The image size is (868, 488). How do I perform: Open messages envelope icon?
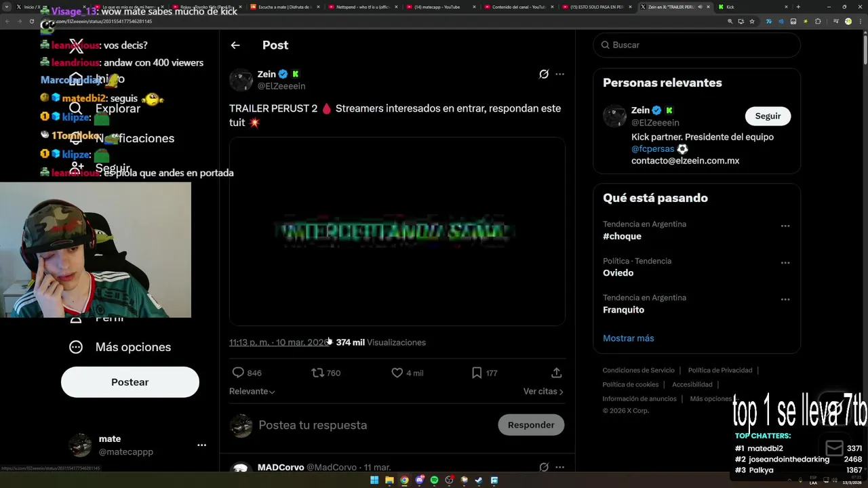834,448
